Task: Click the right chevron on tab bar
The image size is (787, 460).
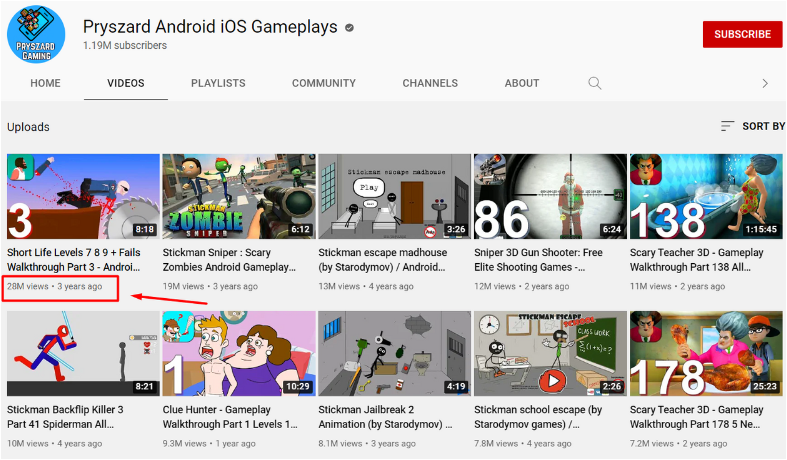Action: [x=765, y=83]
